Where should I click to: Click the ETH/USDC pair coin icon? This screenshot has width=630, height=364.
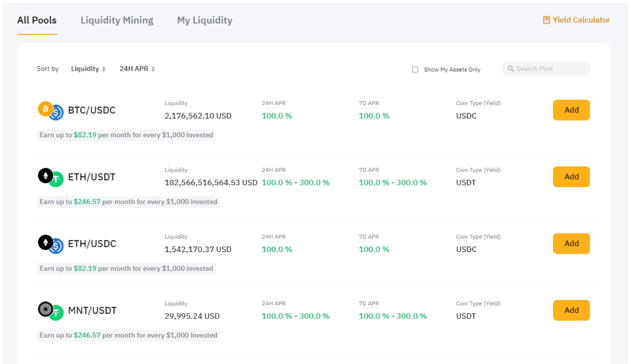click(x=50, y=244)
